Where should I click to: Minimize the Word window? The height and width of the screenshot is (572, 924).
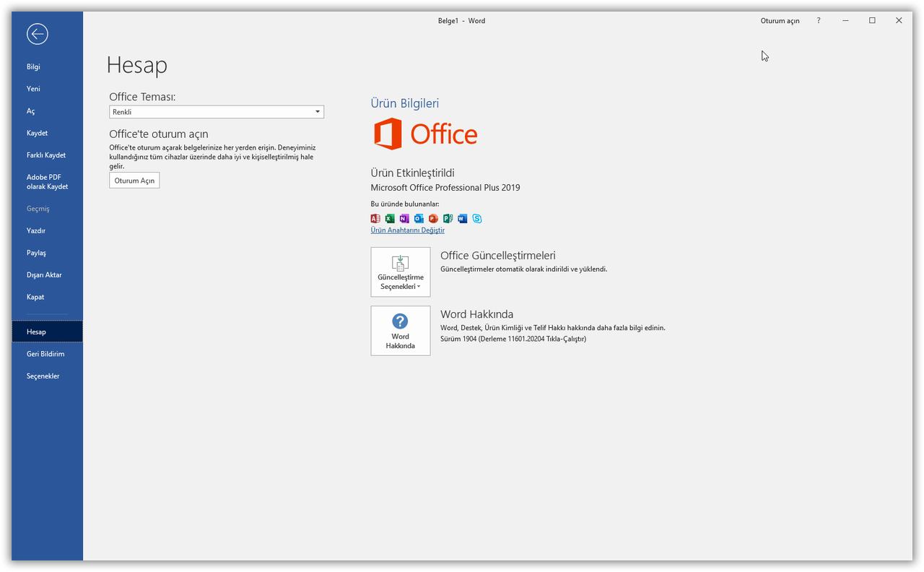point(845,21)
